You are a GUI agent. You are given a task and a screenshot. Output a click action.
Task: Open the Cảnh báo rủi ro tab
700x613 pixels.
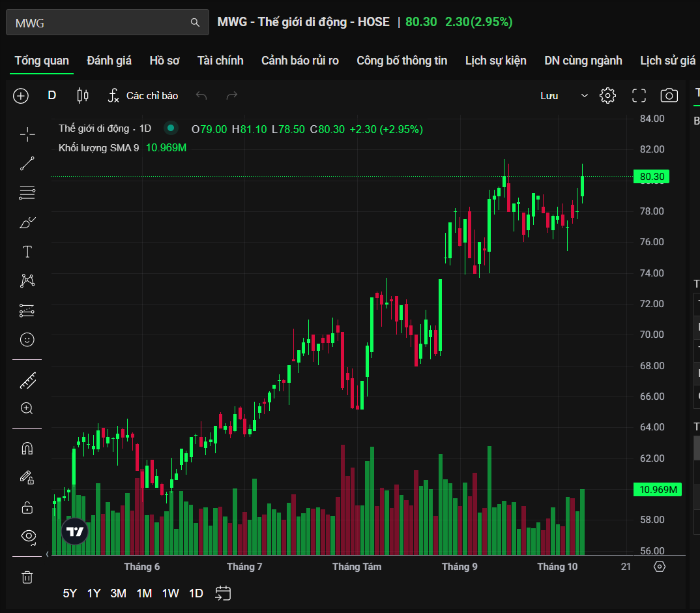[300, 61]
